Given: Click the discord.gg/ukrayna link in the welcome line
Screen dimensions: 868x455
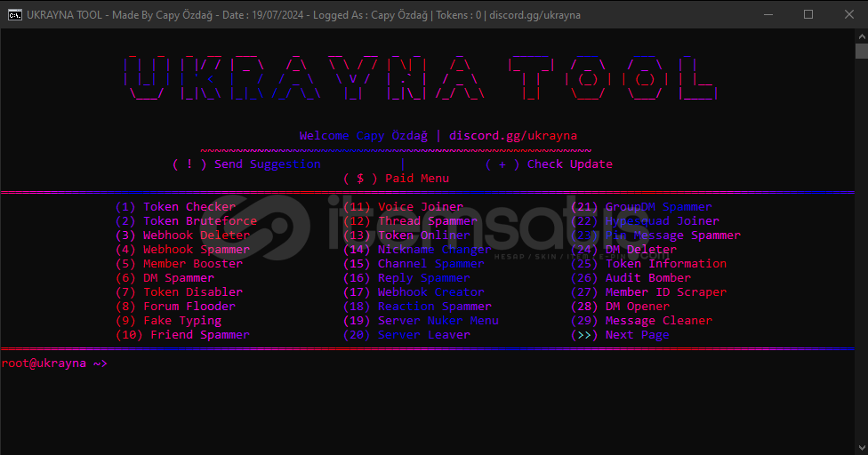Looking at the screenshot, I should click(513, 135).
